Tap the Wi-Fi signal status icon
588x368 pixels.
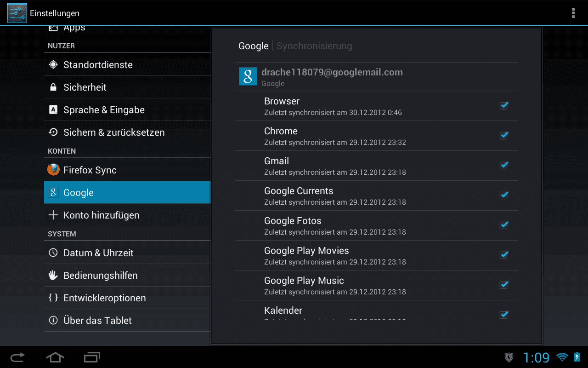click(562, 357)
